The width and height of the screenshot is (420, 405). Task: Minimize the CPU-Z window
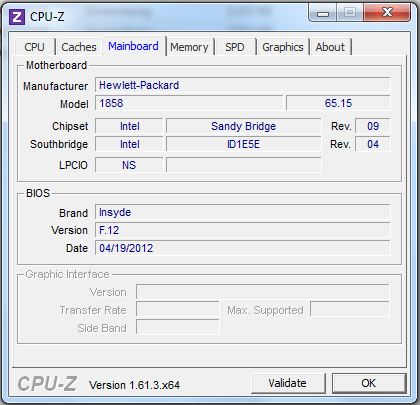point(323,13)
